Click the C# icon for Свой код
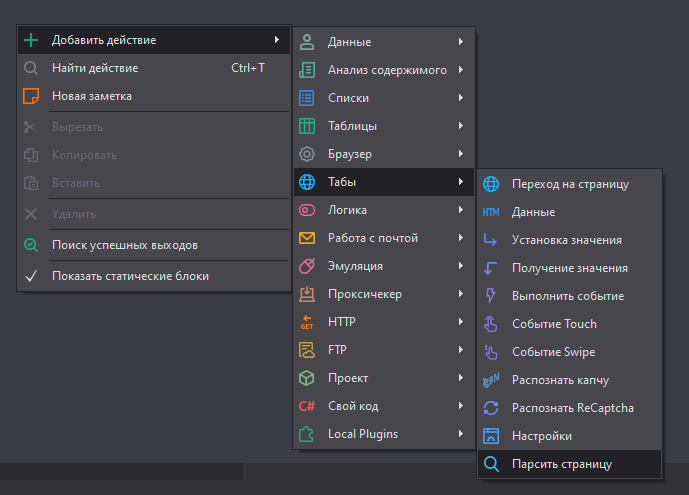The image size is (689, 495). pyautogui.click(x=307, y=406)
